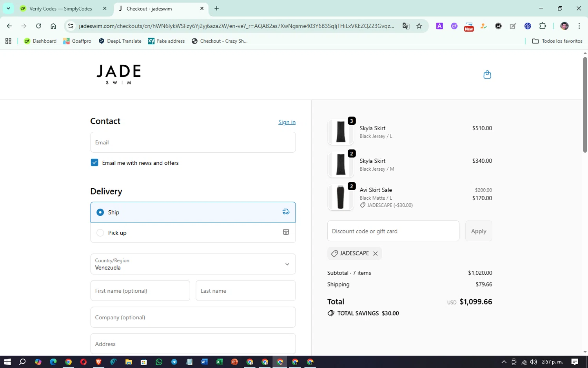Remove the JADESCAPE discount code
The height and width of the screenshot is (368, 588).
point(375,253)
